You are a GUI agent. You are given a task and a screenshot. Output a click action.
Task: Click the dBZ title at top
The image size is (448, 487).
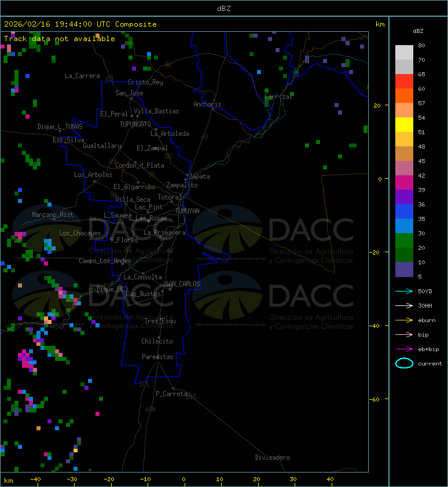(x=224, y=8)
